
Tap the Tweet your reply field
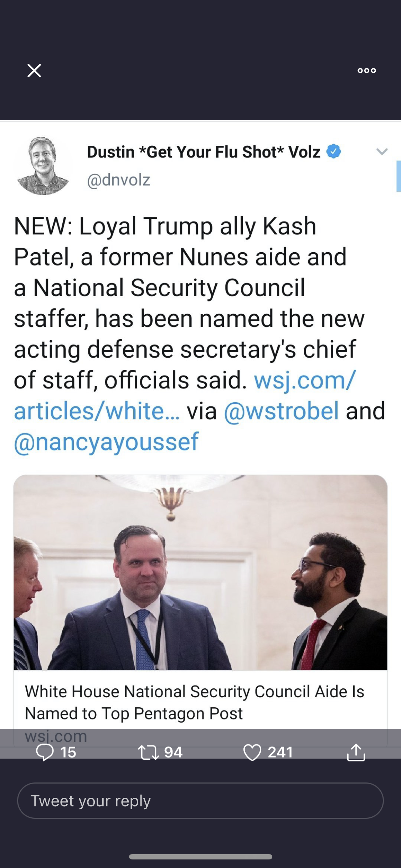pos(200,801)
